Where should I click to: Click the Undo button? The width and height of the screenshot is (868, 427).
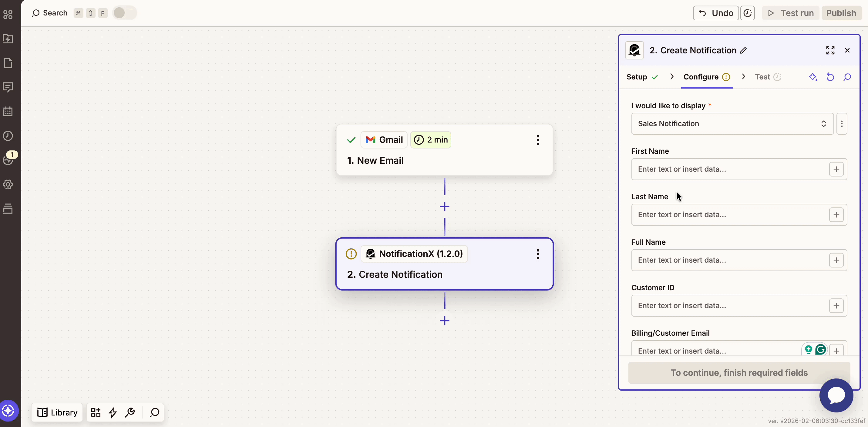(716, 13)
